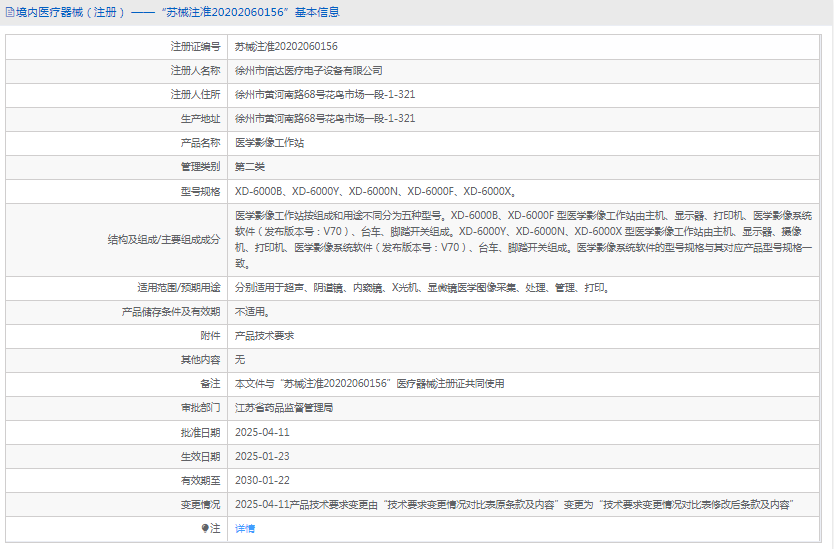Click the 注册人住所 label
834x549 pixels.
pyautogui.click(x=195, y=94)
